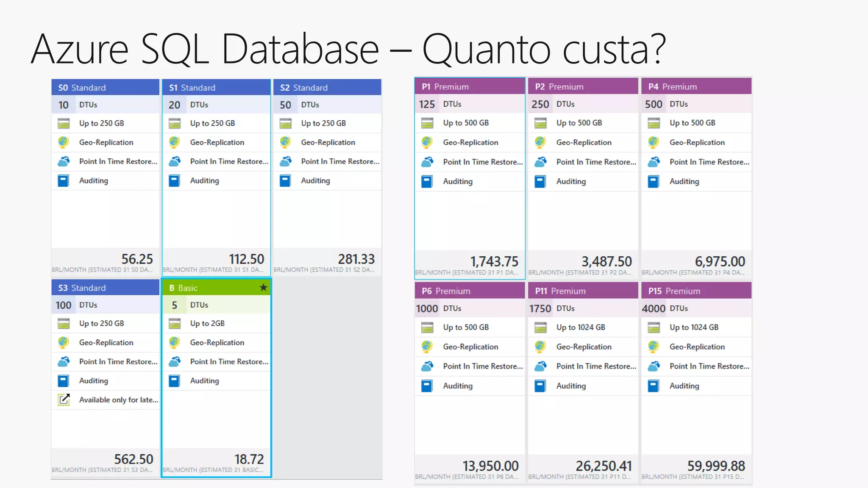Click the Auditing book icon in P15 card
Screen dimensions: 868x488
654,386
